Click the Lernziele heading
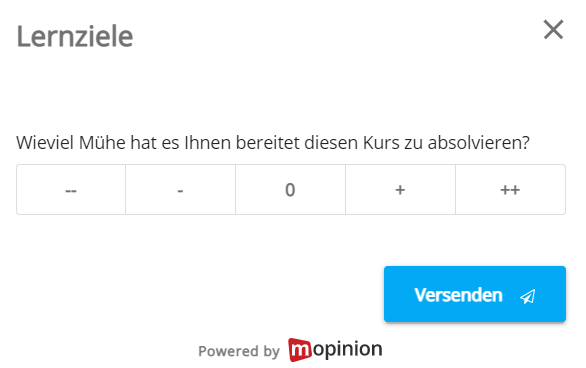586x368 pixels. click(x=75, y=36)
